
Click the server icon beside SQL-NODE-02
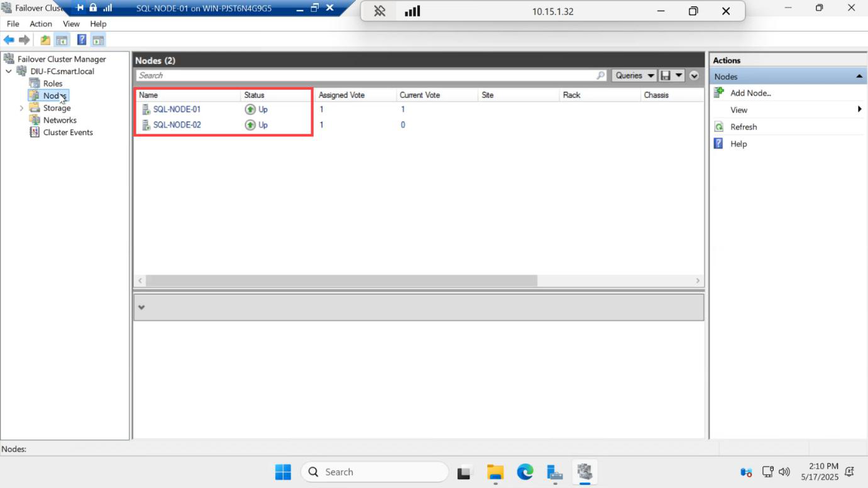(146, 125)
